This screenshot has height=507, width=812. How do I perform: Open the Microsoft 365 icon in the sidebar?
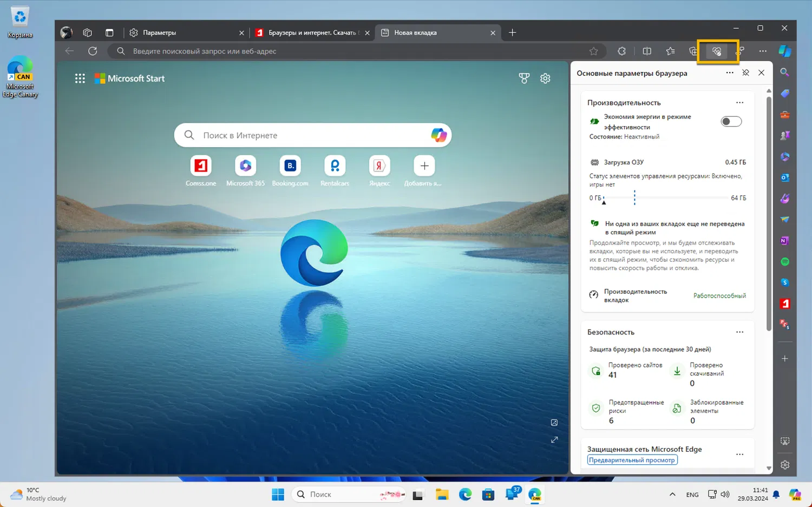coord(784,156)
